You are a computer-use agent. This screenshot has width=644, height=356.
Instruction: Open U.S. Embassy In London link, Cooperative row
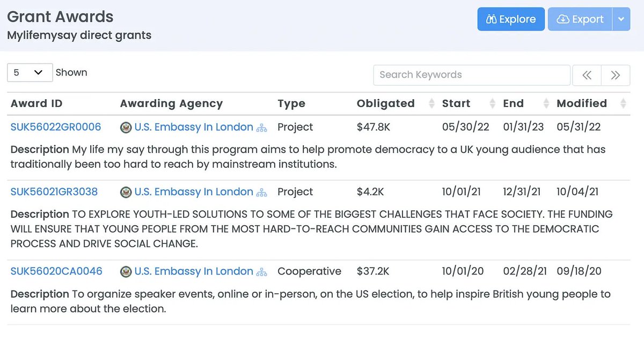[x=194, y=271]
